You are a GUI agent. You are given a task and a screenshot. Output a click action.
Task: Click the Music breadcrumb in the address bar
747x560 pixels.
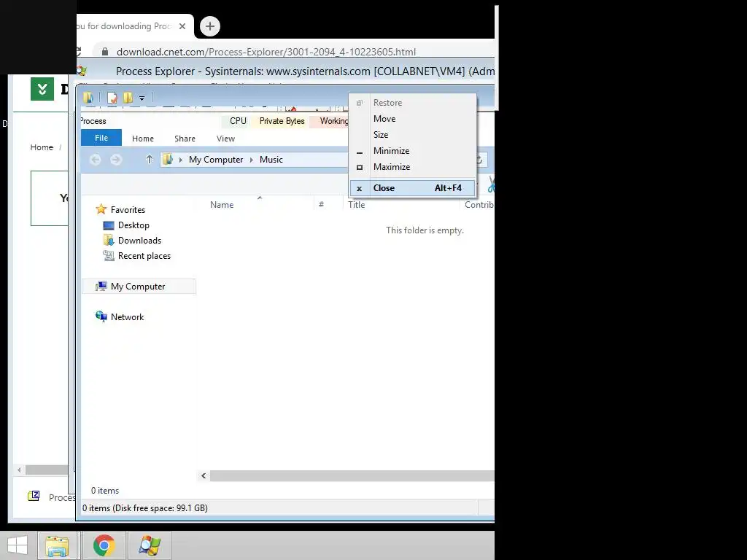(271, 160)
